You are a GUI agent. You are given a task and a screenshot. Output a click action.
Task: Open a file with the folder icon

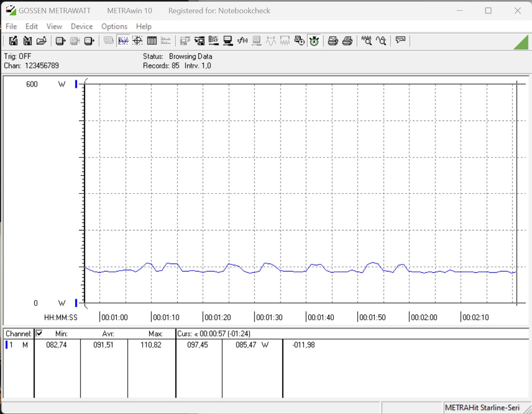pos(41,41)
